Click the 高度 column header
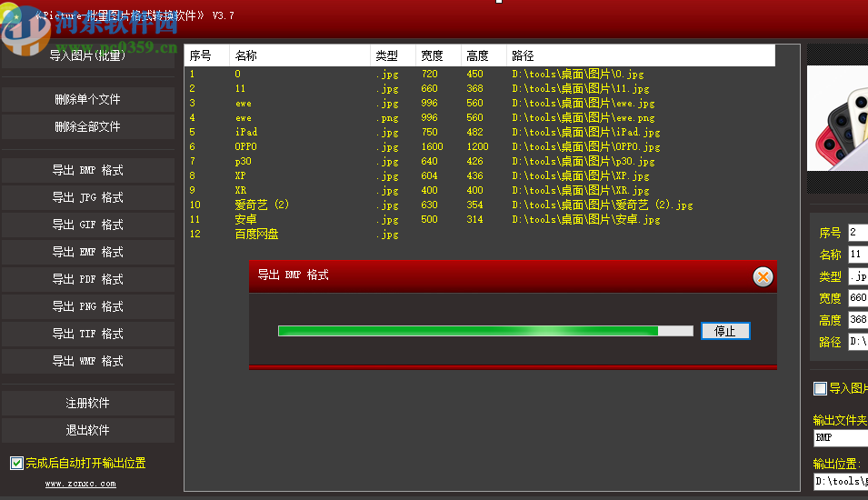The image size is (868, 500). pos(484,55)
